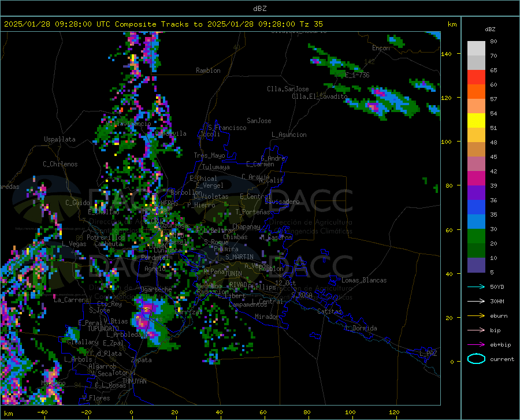Click the blue 36 dBZ legend swatch
520x420 pixels.
[476, 207]
